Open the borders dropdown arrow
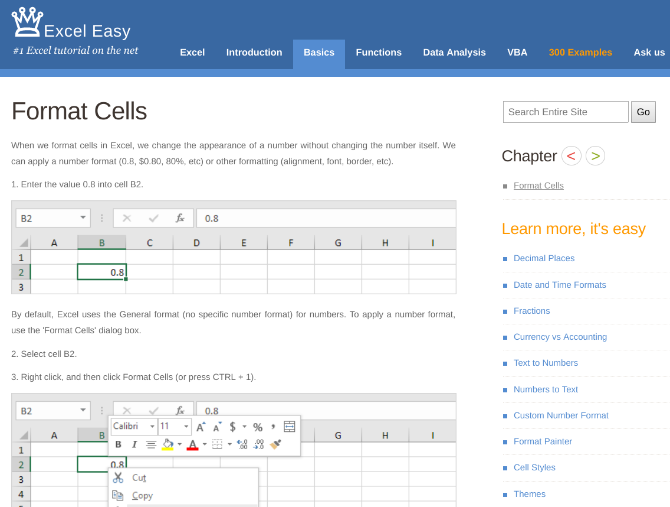The height and width of the screenshot is (507, 670). point(230,445)
